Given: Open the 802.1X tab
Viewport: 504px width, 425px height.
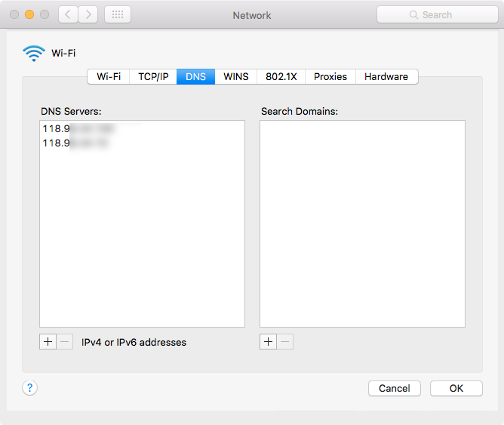Looking at the screenshot, I should click(281, 76).
